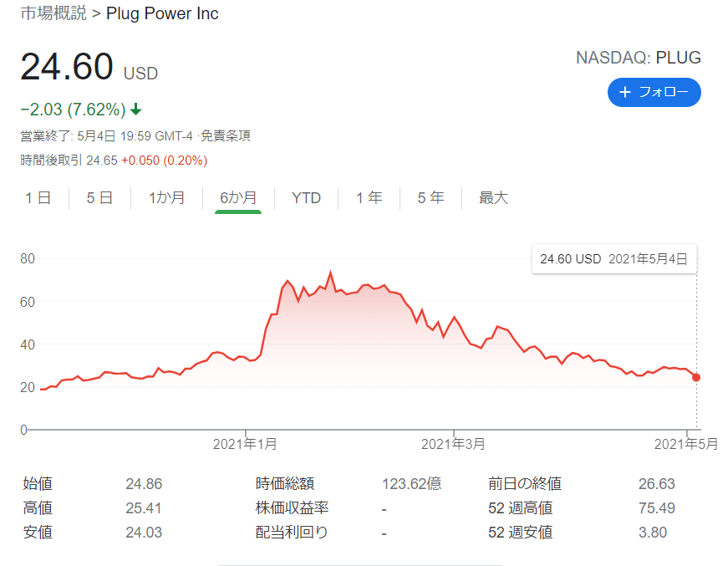Click the main price 24.60
The height and width of the screenshot is (566, 728).
[x=67, y=66]
